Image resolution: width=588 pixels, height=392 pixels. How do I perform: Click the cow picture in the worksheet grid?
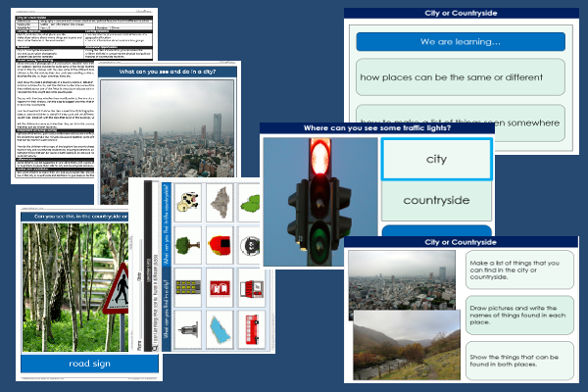(x=187, y=202)
